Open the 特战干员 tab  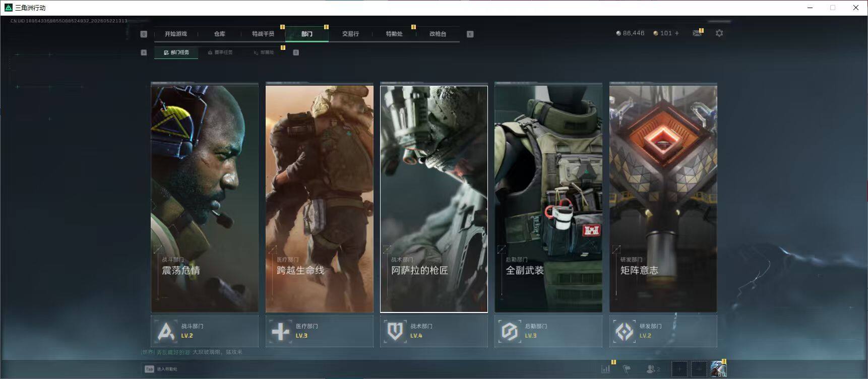tap(263, 34)
